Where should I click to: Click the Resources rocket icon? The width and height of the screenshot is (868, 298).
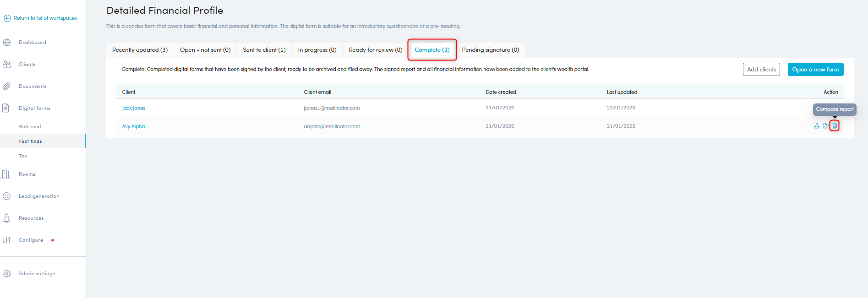point(7,218)
